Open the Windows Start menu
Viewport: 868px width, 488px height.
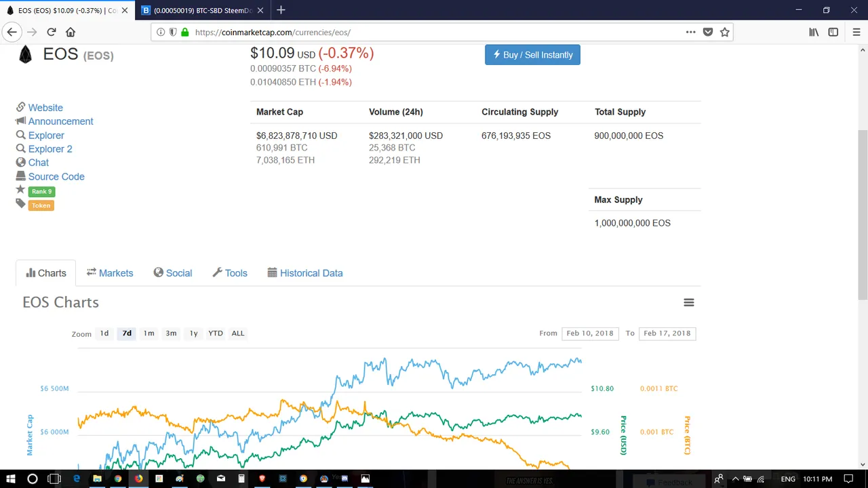pos(11,479)
